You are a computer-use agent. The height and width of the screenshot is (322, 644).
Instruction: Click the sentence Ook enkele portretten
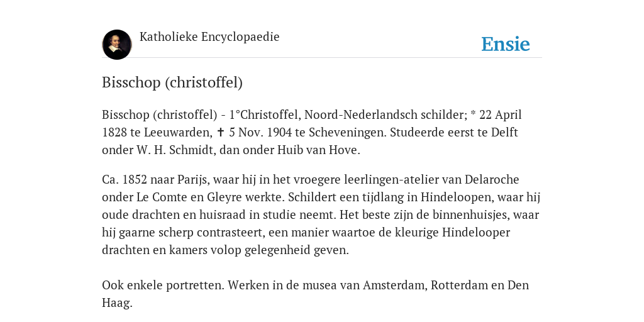click(163, 285)
